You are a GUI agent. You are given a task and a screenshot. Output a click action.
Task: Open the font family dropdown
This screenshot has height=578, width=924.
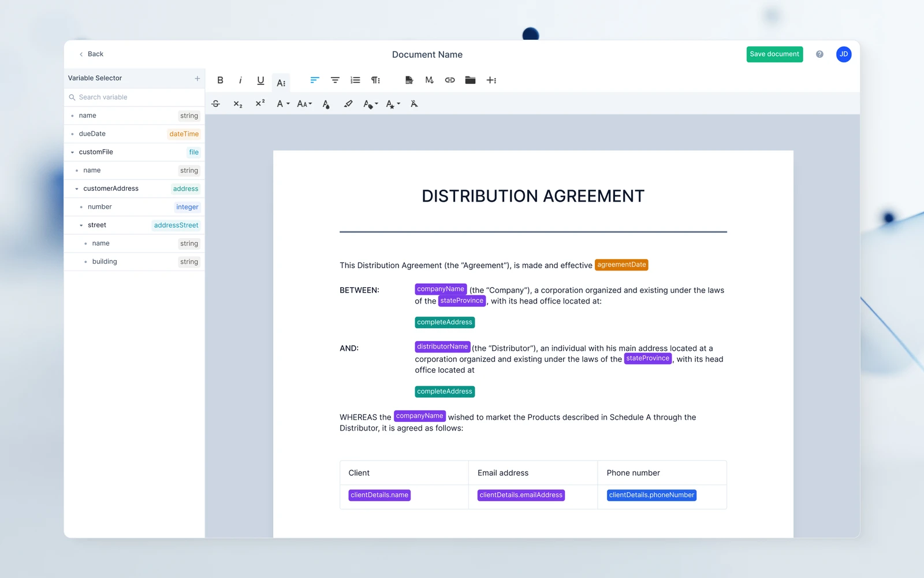coord(283,104)
